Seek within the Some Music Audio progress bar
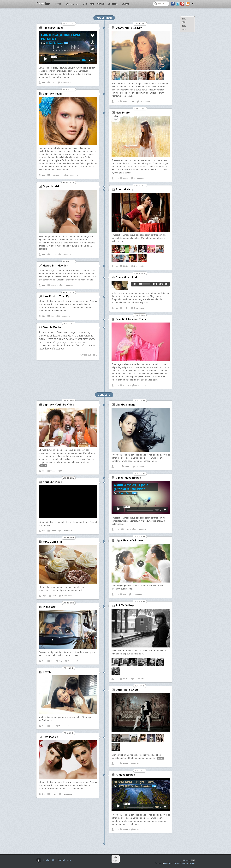Screen dimensions: 231x868 click(145, 284)
